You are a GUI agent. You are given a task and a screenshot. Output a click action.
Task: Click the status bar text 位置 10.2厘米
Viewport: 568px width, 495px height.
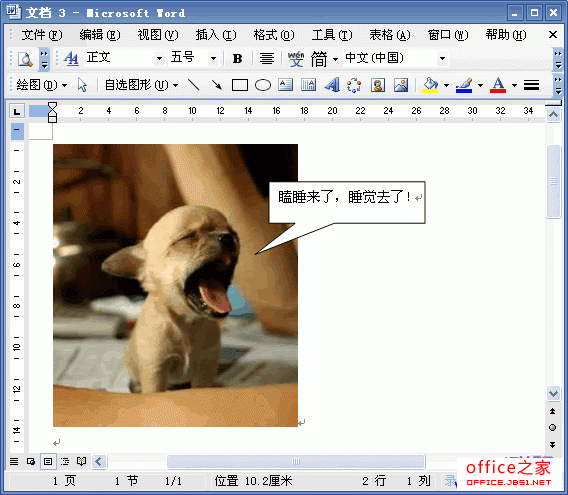(253, 481)
